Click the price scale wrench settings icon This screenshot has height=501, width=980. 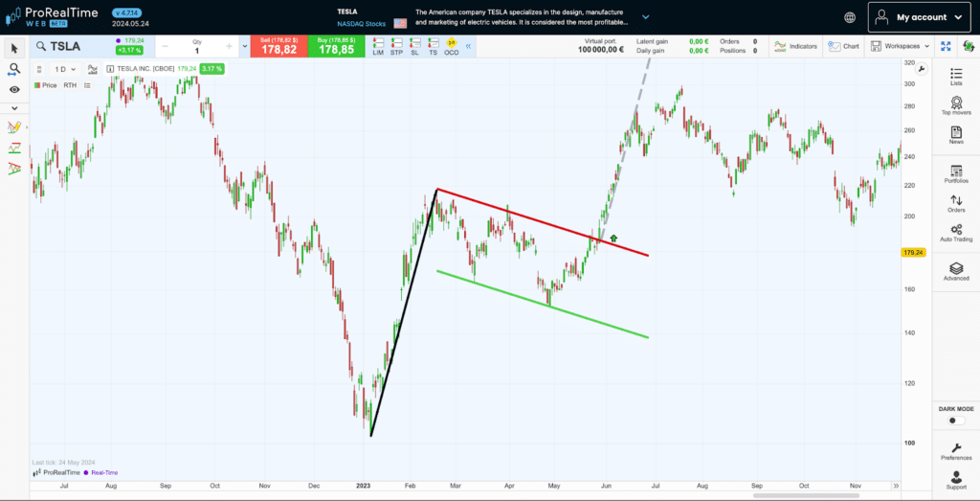(923, 69)
